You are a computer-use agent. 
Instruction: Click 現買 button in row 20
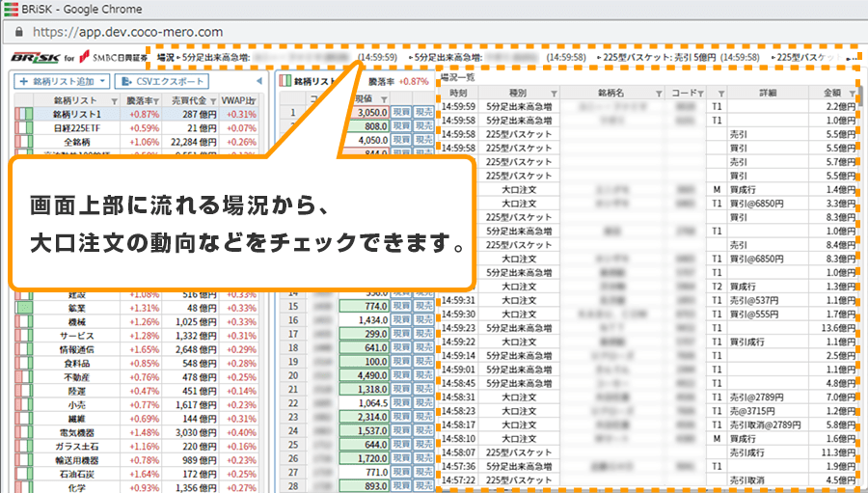pyautogui.click(x=400, y=375)
